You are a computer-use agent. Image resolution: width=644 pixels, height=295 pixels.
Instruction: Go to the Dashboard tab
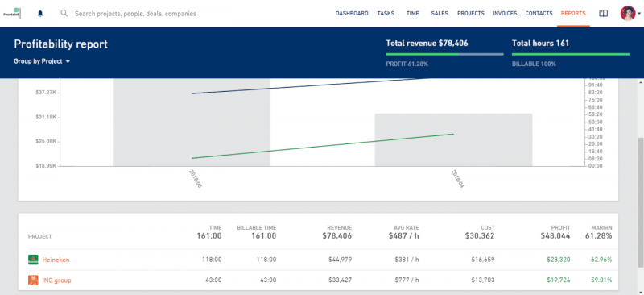pyautogui.click(x=352, y=13)
